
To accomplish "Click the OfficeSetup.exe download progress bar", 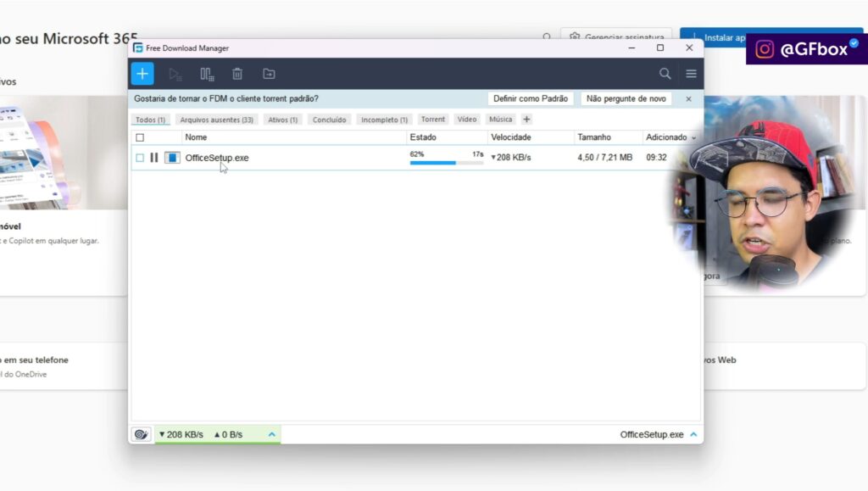I will coord(446,163).
